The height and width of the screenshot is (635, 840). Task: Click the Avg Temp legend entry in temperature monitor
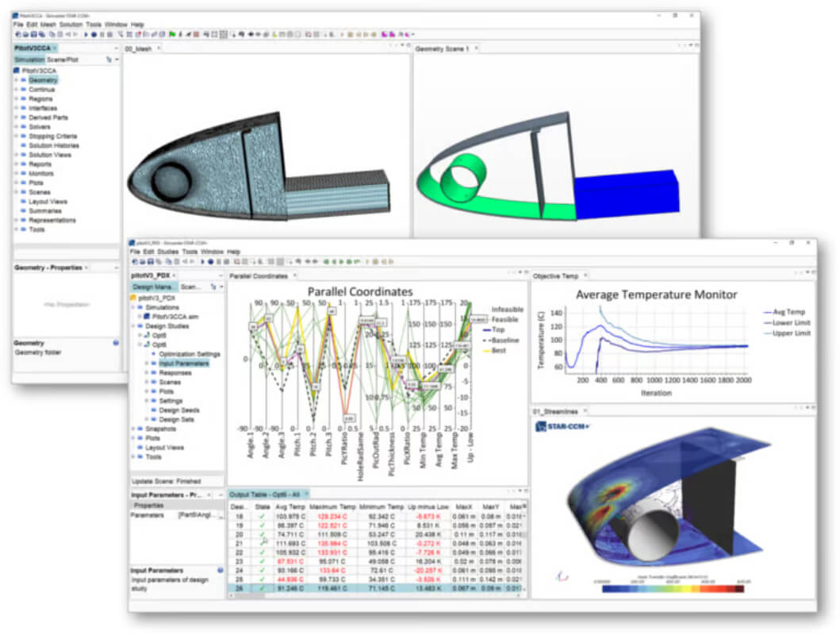point(784,312)
